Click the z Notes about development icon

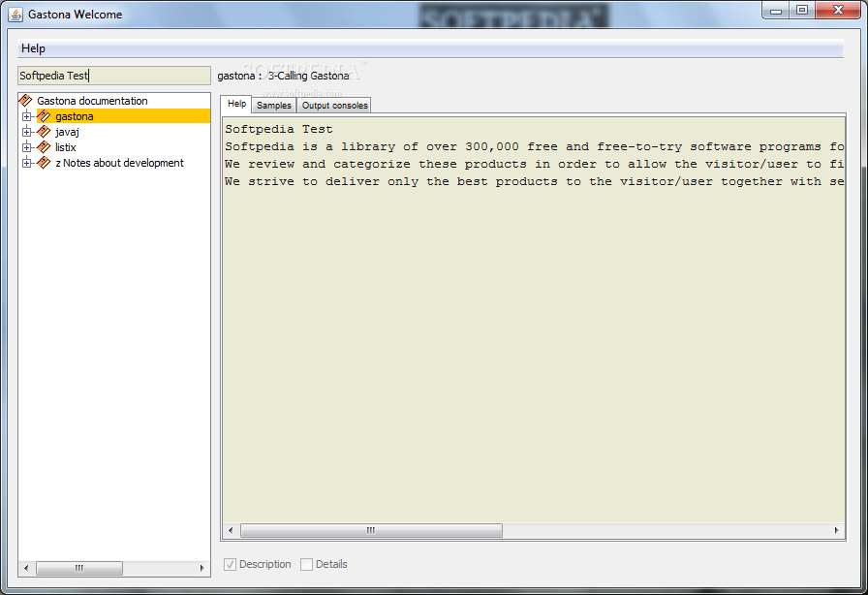pyautogui.click(x=44, y=163)
